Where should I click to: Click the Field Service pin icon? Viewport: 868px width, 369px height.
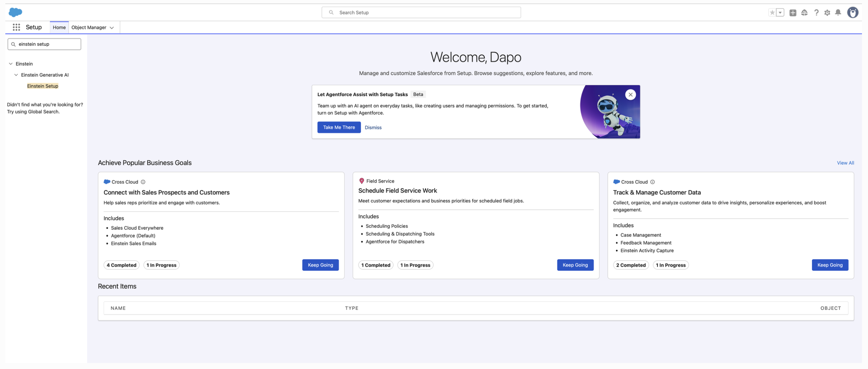pos(361,181)
